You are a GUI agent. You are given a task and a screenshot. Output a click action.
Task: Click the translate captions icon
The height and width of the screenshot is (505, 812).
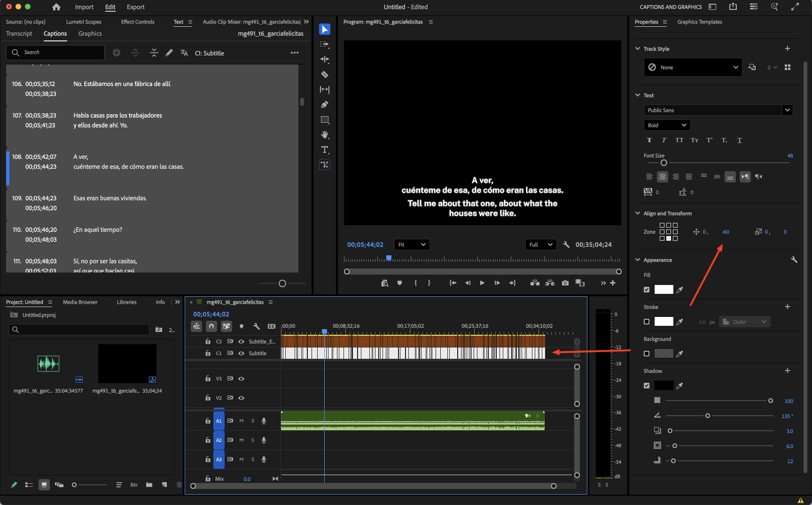[x=184, y=53]
